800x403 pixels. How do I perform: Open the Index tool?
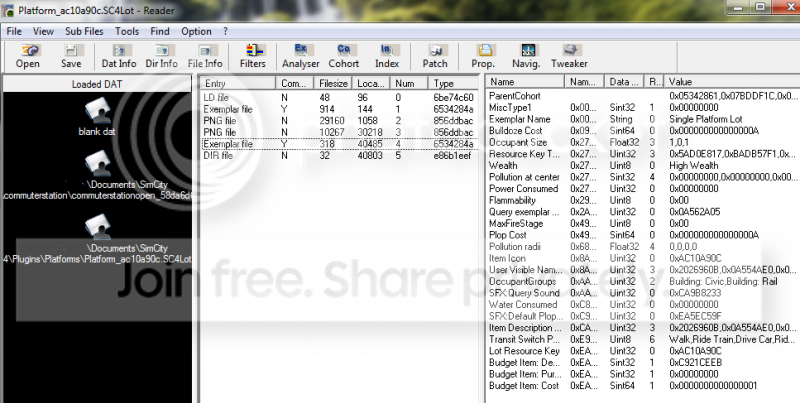tap(387, 56)
